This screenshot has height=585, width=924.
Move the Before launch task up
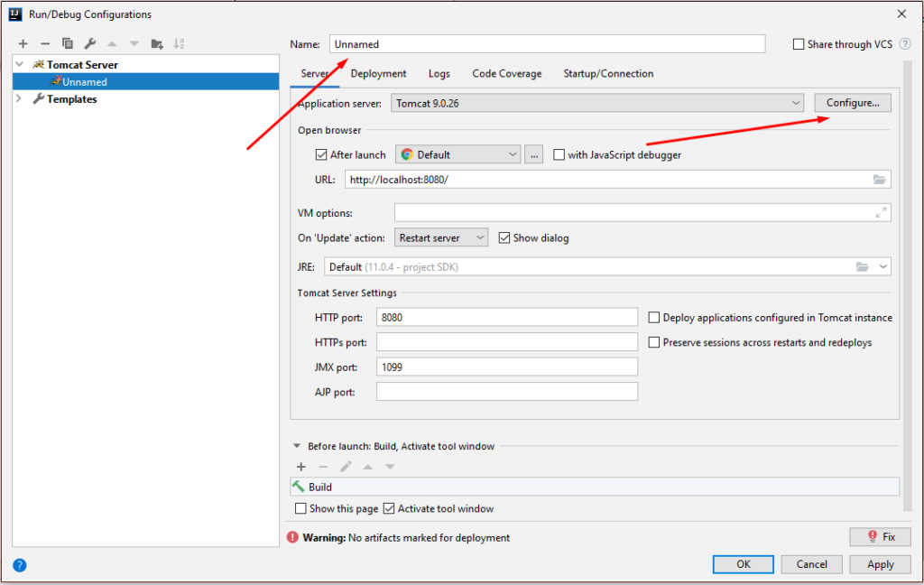(x=368, y=467)
